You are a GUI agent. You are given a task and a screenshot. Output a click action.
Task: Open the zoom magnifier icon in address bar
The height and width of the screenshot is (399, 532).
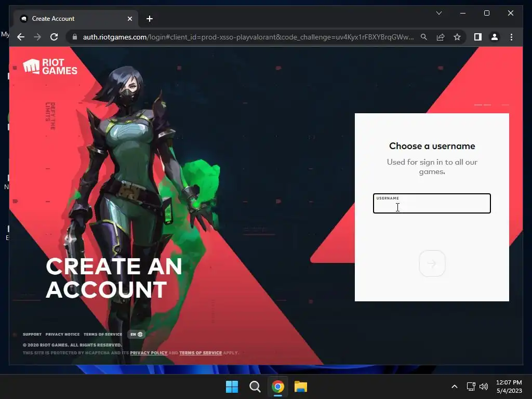pyautogui.click(x=424, y=37)
